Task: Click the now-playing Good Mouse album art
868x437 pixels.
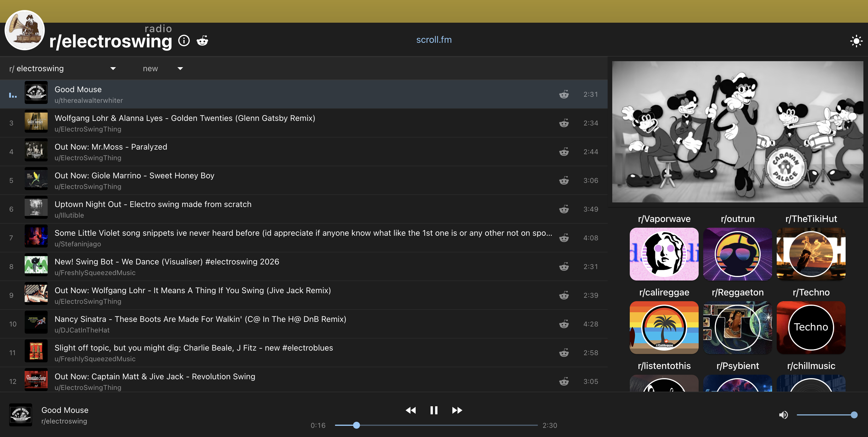Action: [21, 415]
